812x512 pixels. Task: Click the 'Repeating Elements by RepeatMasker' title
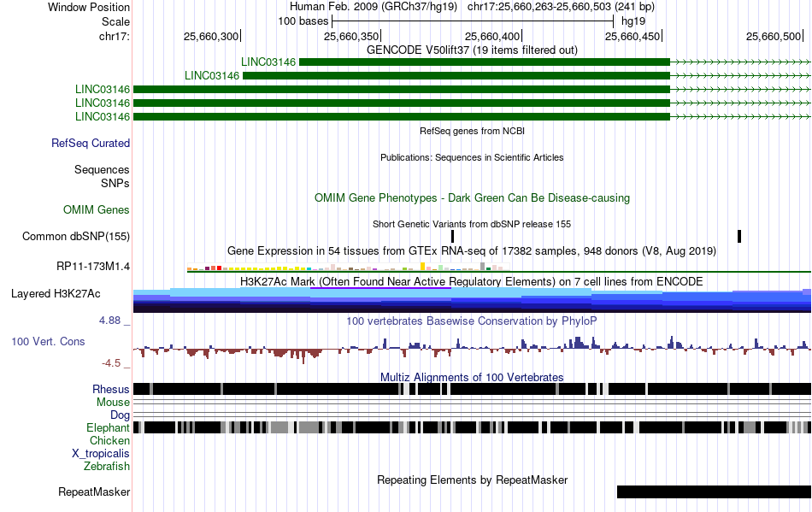pyautogui.click(x=472, y=480)
